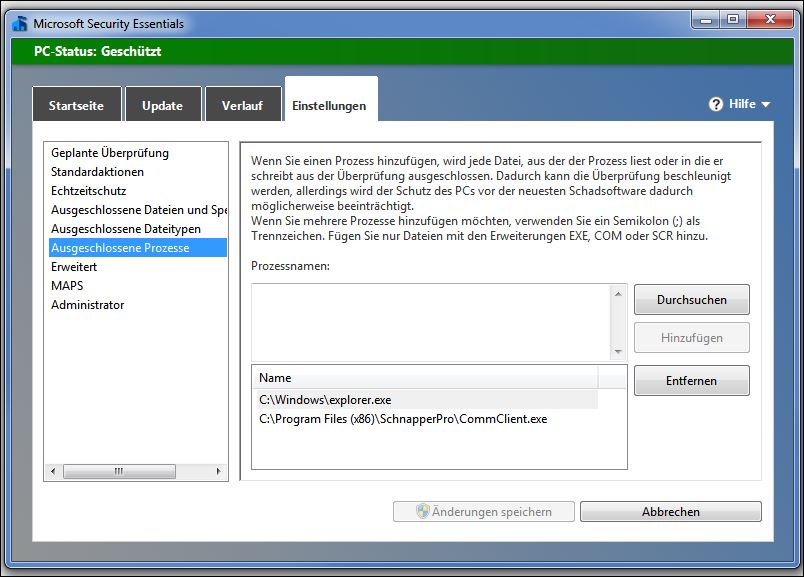Select Ausgeschlossene Dateitypen in the sidebar
The width and height of the screenshot is (804, 577).
pyautogui.click(x=124, y=229)
